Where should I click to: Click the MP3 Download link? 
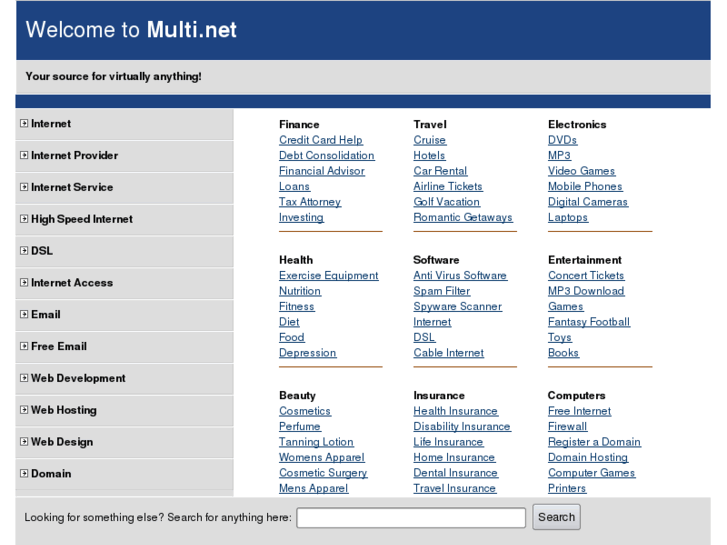click(586, 291)
